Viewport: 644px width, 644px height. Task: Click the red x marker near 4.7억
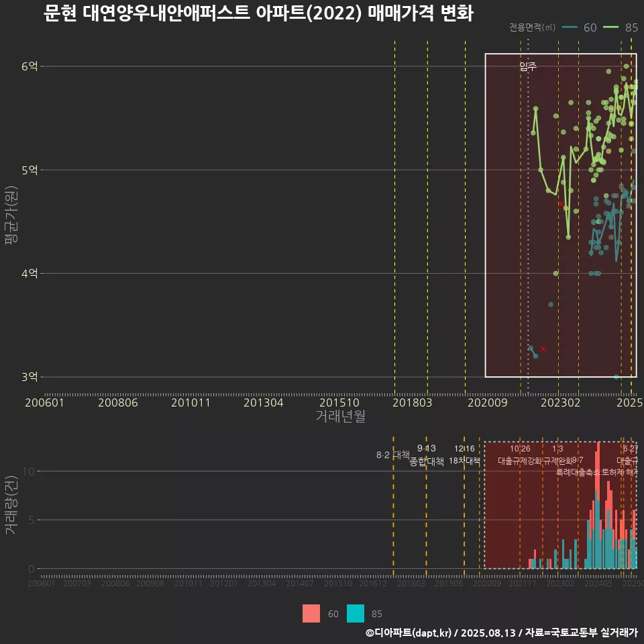coord(561,204)
